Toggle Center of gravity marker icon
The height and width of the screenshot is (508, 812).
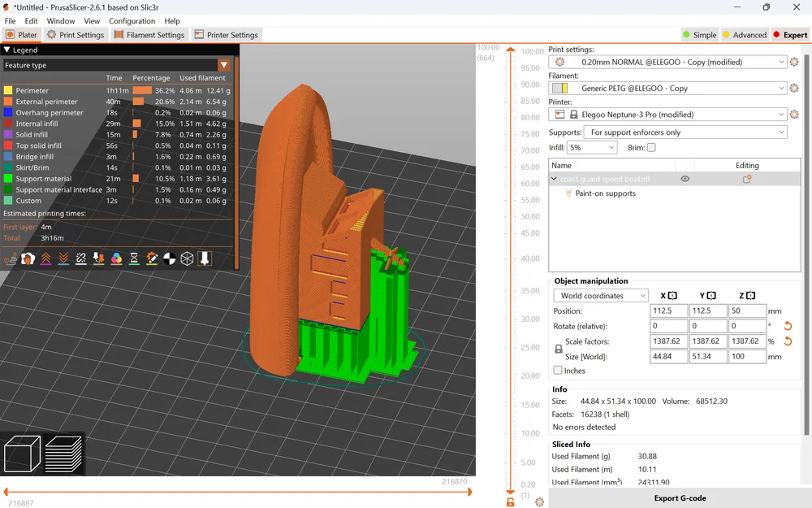click(170, 258)
